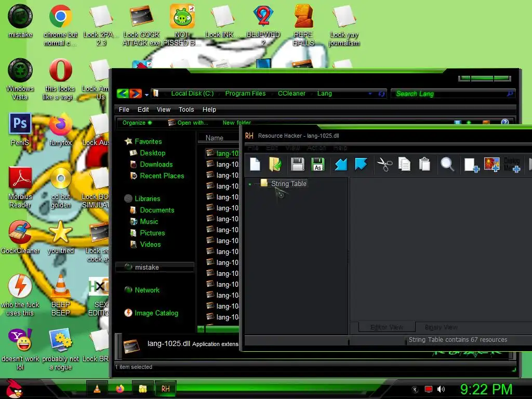Click the magnifying glass Find icon in Resource Hacker

(x=447, y=165)
